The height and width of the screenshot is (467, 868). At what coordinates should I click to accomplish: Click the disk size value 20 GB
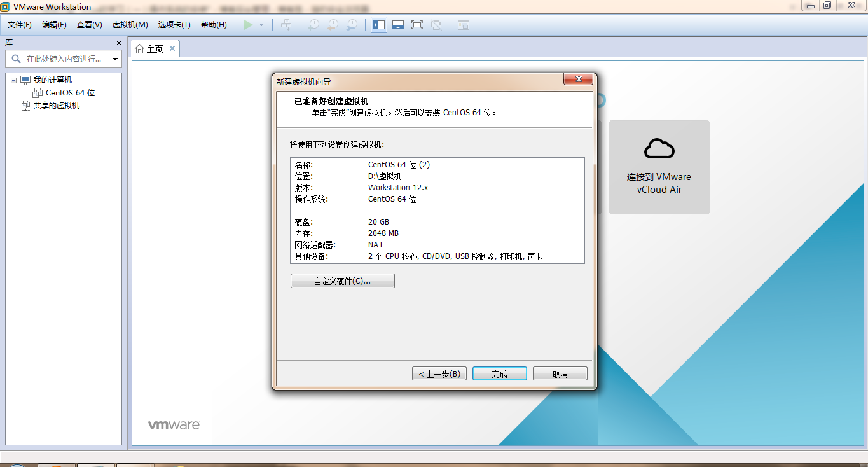(378, 222)
